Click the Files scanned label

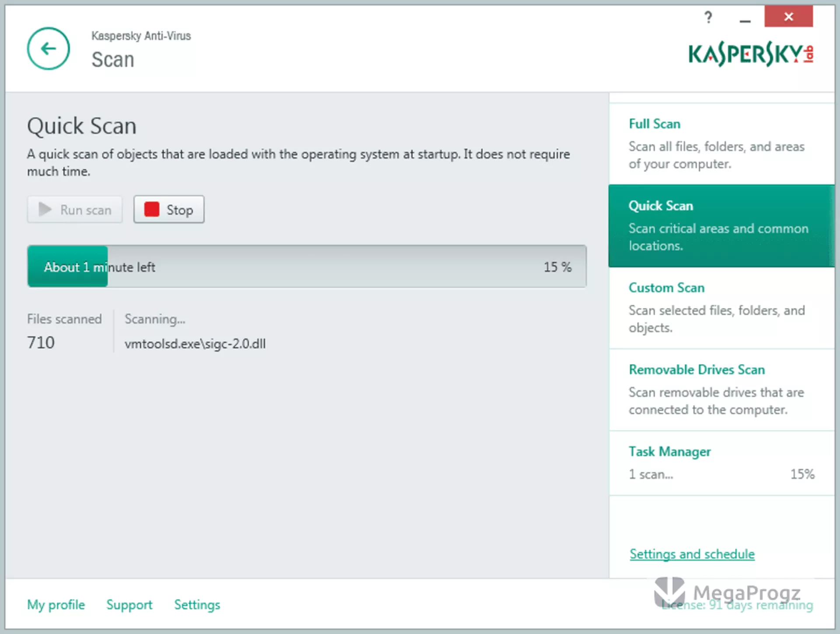pyautogui.click(x=64, y=319)
